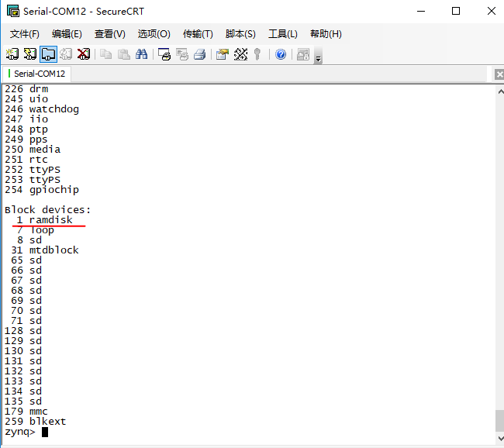Open the 工具(L) menu
This screenshot has height=448, width=504.
click(x=283, y=34)
